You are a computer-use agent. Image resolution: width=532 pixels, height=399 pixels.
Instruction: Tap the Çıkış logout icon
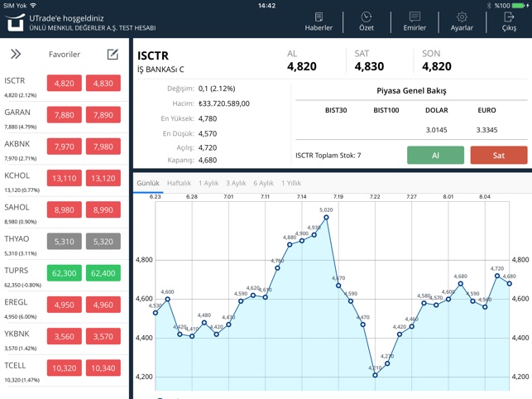point(509,17)
